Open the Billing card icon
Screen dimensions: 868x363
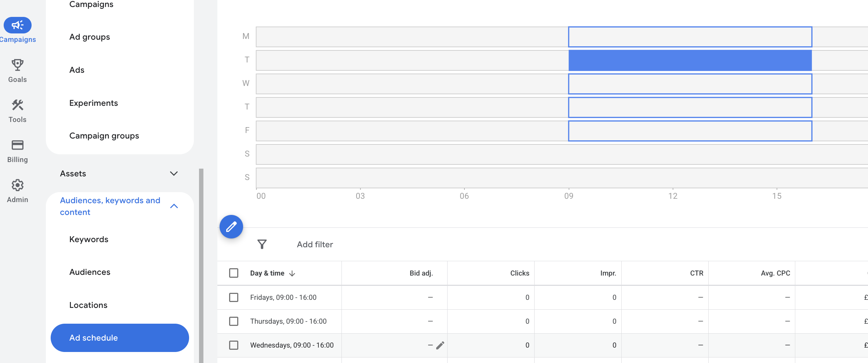pyautogui.click(x=18, y=145)
